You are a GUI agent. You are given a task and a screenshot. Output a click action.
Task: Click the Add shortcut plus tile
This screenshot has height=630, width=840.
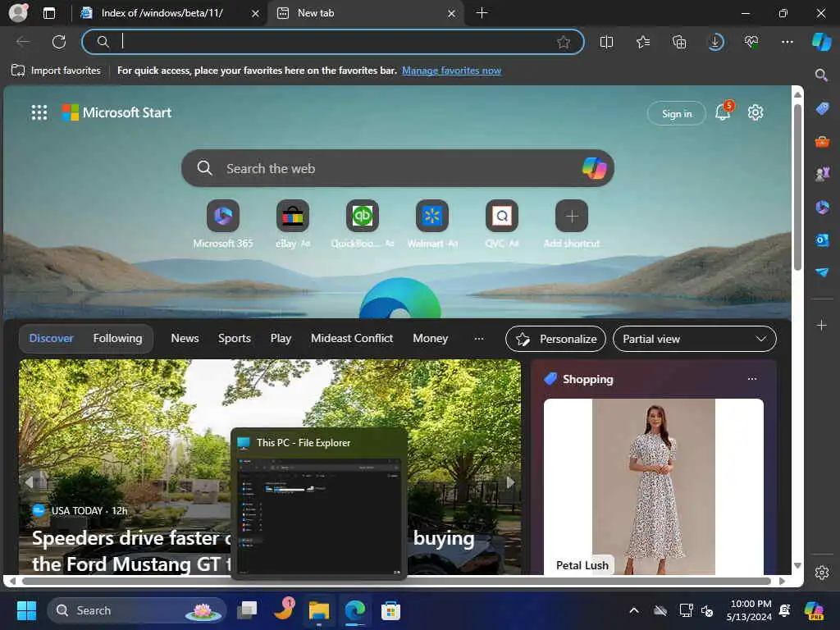[x=572, y=216]
